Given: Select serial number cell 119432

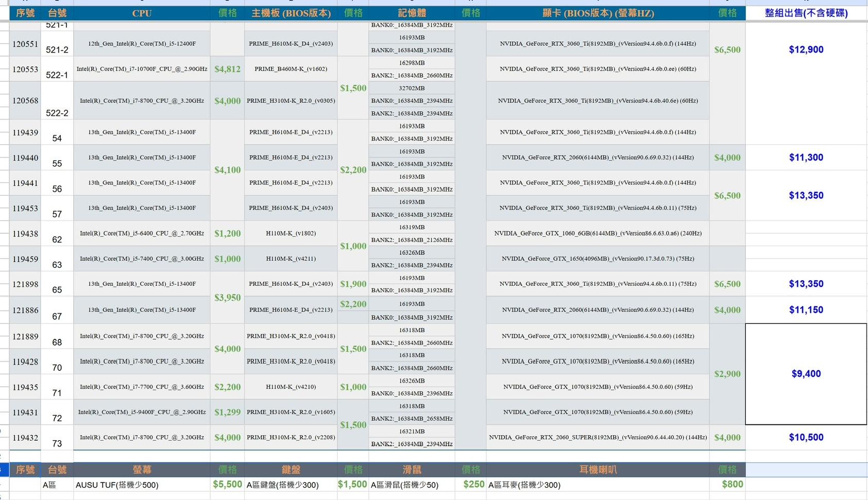Looking at the screenshot, I should 25,438.
